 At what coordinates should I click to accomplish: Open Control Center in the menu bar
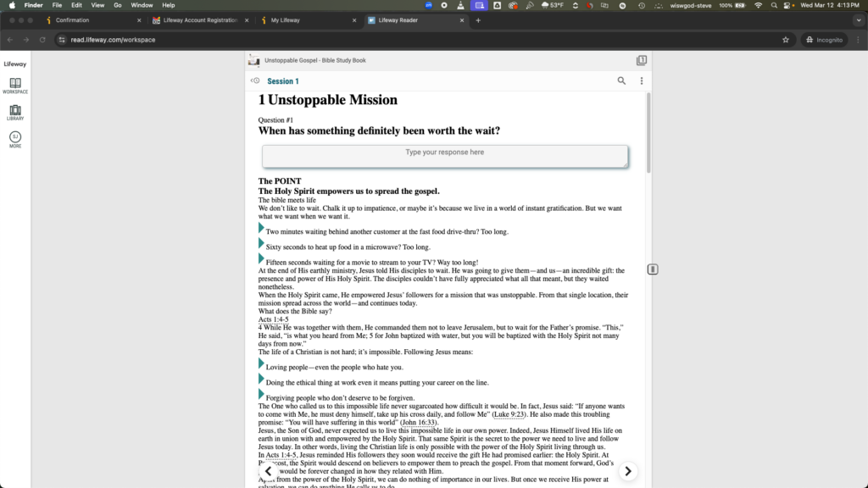click(788, 6)
